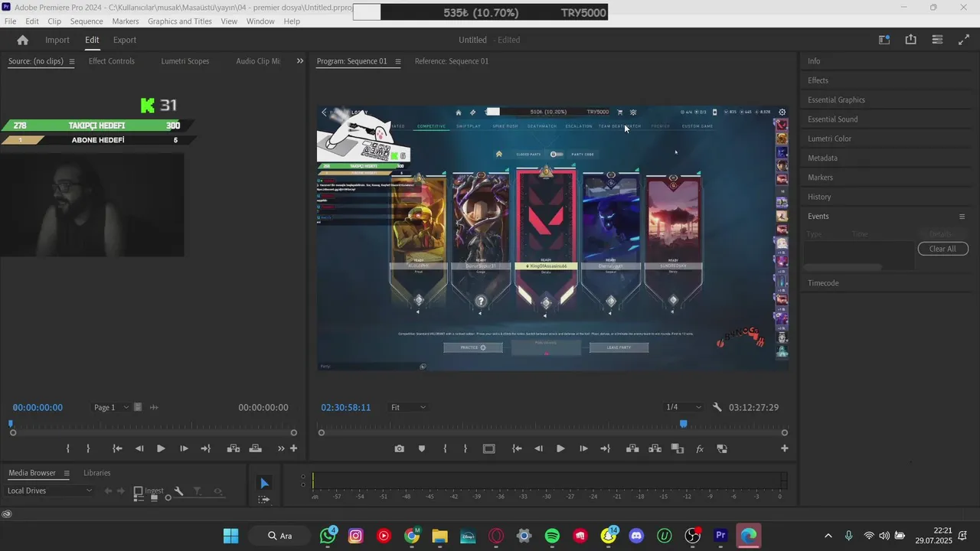980x551 pixels.
Task: Switch to Lumetri Scopes tab
Action: [185, 61]
